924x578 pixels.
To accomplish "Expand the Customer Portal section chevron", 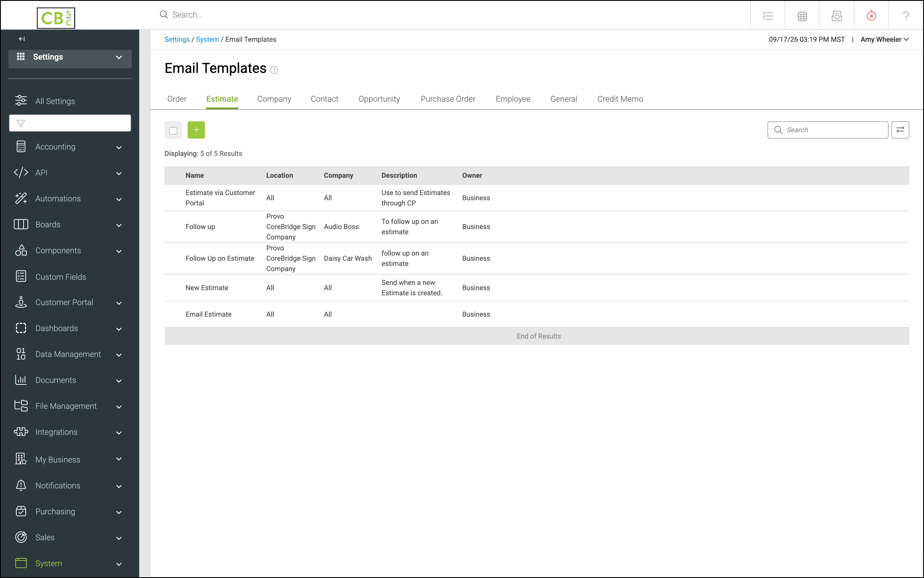I will 119,303.
